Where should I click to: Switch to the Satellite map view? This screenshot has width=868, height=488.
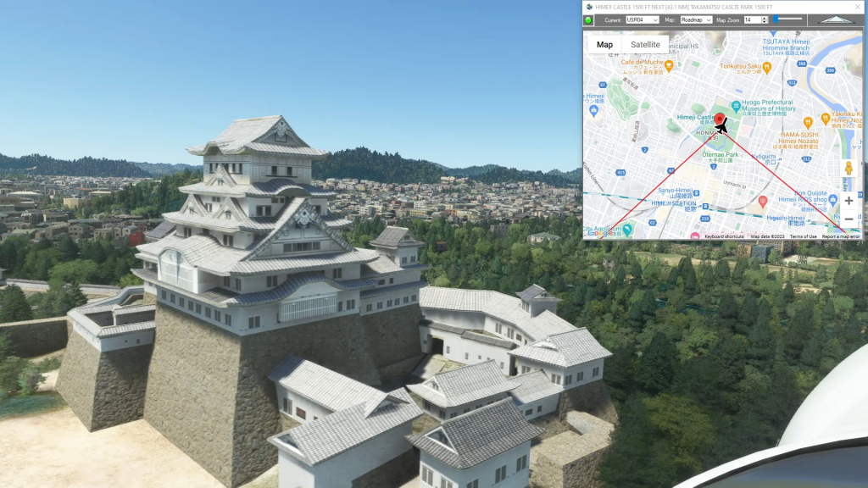[645, 45]
